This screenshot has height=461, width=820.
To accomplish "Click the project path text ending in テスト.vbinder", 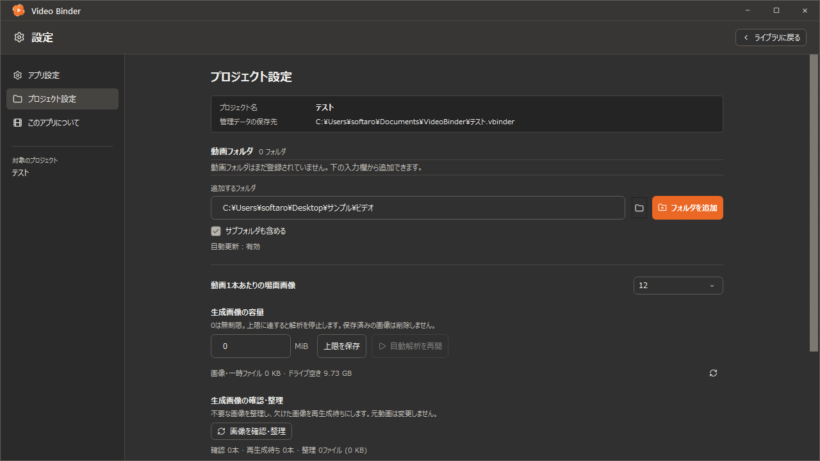I will coord(415,122).
